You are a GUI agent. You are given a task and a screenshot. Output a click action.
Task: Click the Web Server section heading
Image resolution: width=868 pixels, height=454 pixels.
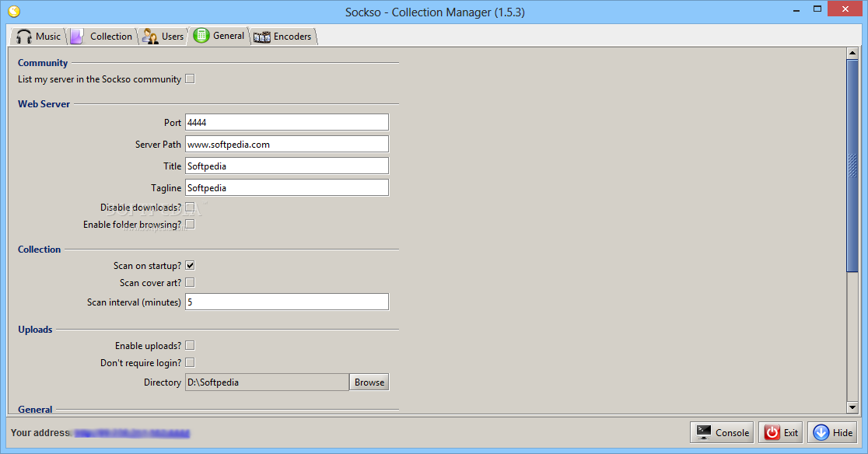(x=44, y=104)
